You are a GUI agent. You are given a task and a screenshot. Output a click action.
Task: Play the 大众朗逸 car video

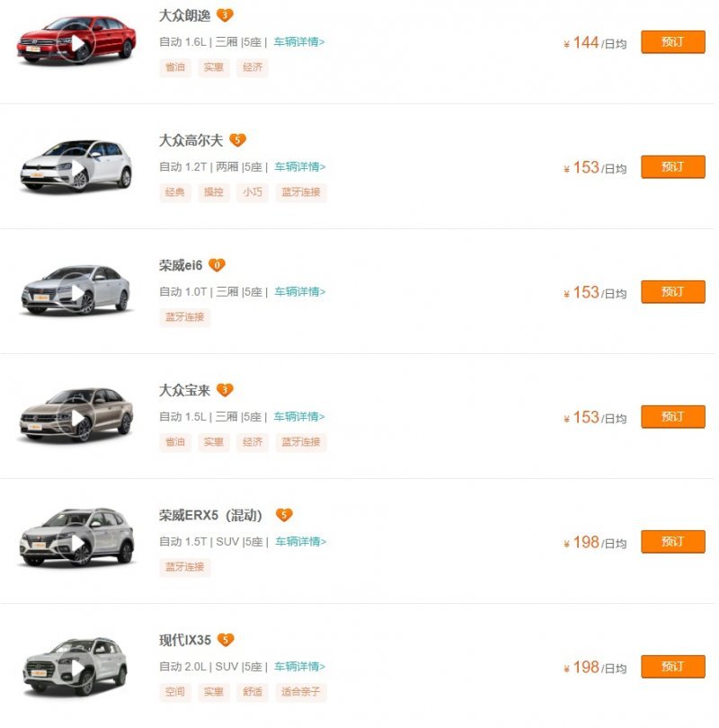[x=77, y=42]
